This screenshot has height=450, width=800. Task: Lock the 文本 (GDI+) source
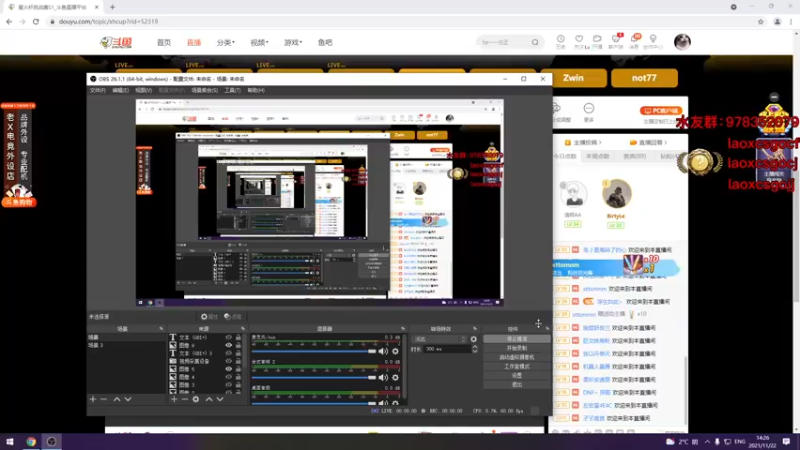238,337
